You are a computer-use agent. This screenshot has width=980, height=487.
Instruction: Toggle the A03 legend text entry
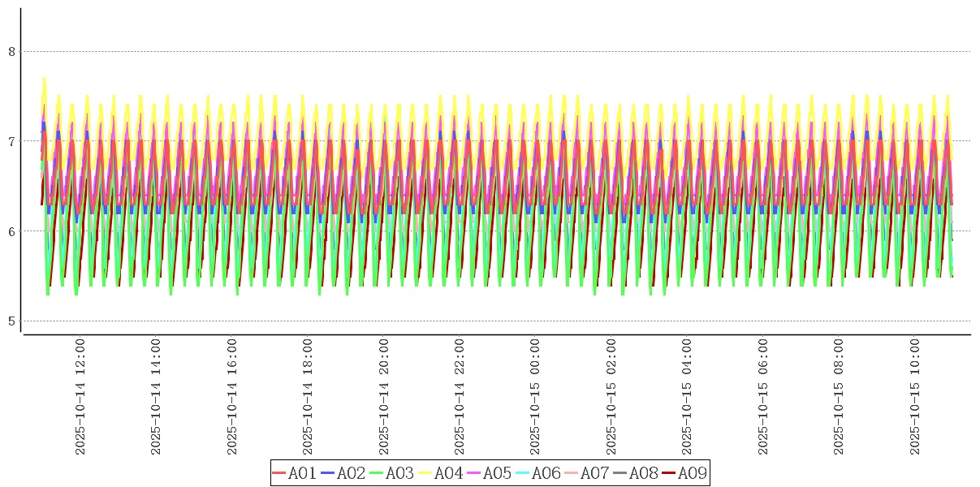click(399, 473)
